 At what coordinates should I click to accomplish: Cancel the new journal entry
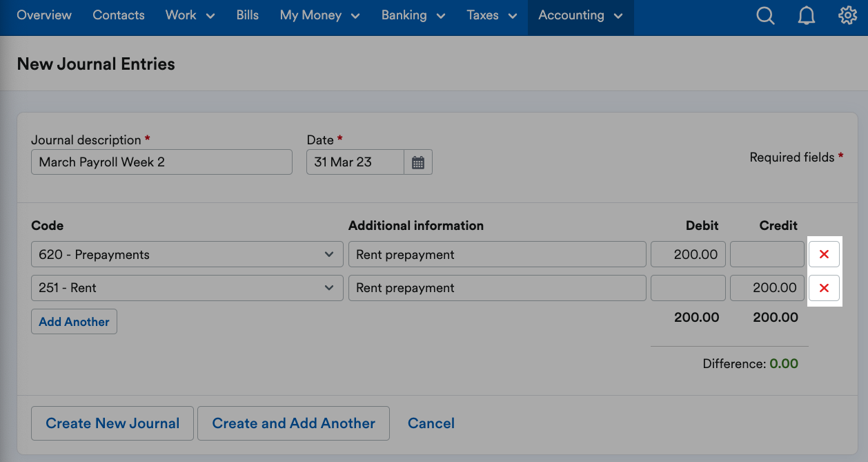(431, 423)
